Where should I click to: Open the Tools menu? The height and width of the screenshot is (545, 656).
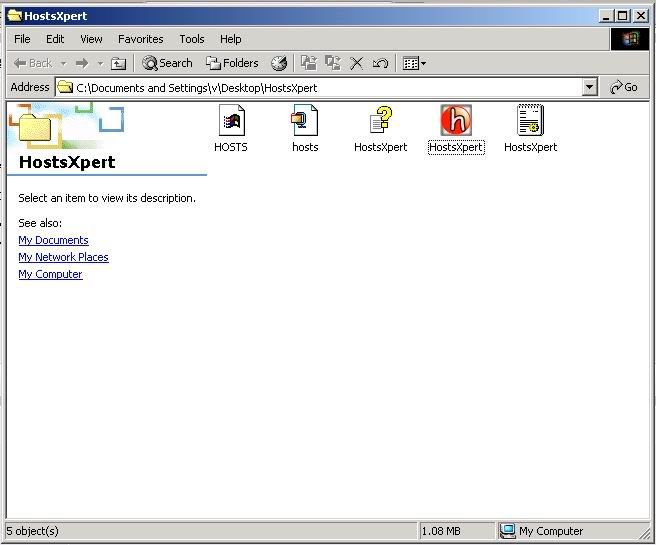[x=192, y=39]
